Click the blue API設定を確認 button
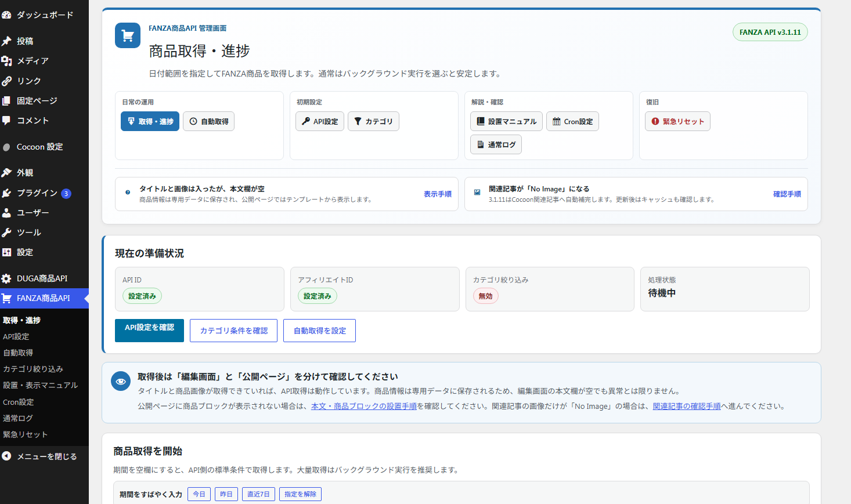 pyautogui.click(x=149, y=331)
